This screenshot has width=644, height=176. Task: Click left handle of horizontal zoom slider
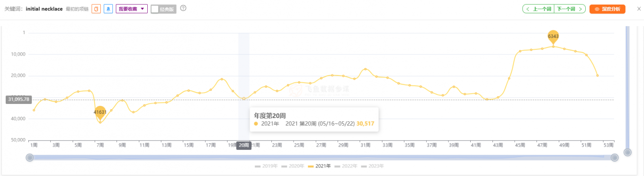[x=29, y=157]
